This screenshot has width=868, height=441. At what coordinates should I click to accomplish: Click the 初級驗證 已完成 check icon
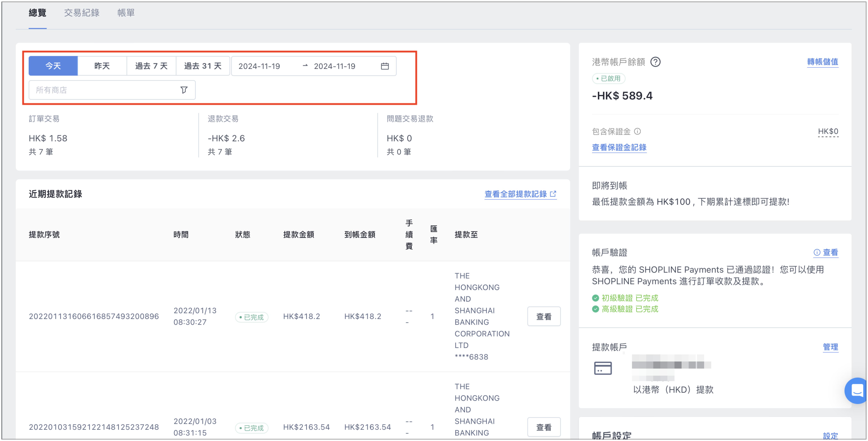tap(595, 298)
